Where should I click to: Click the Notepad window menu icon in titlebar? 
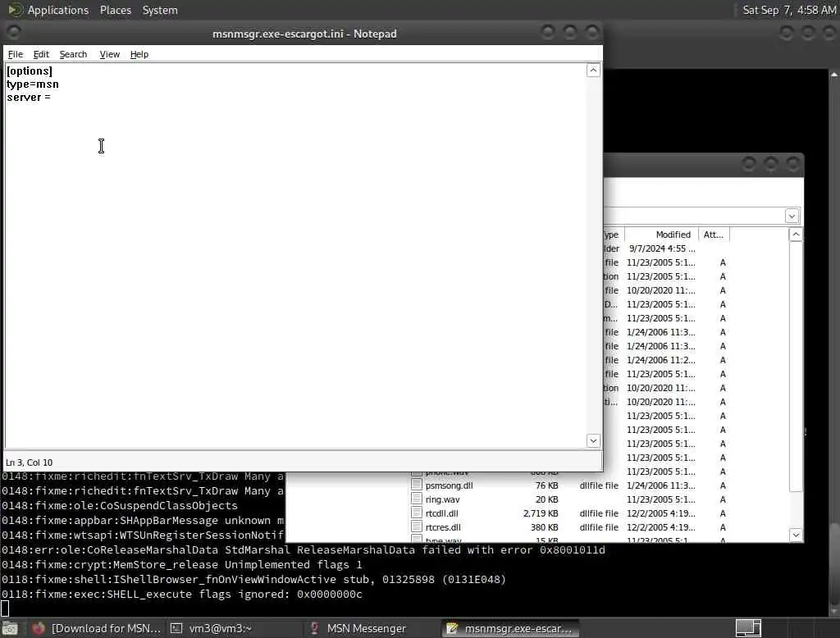[13, 33]
